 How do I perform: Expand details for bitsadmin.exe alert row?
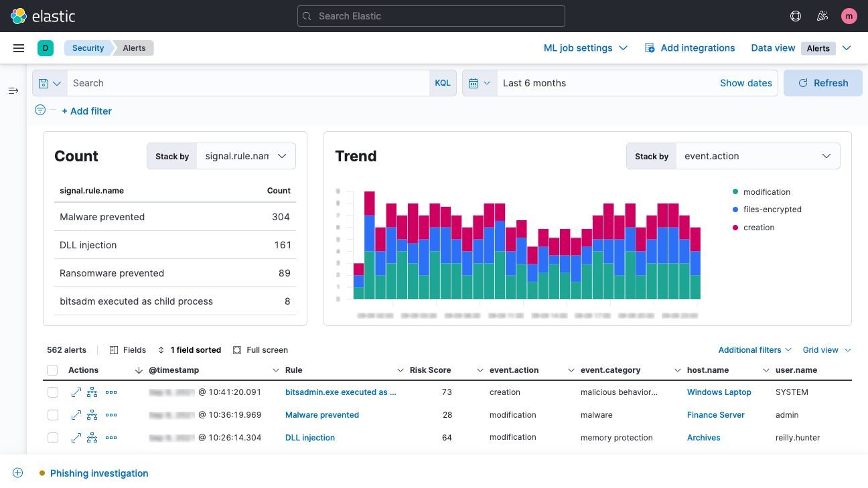coord(76,392)
